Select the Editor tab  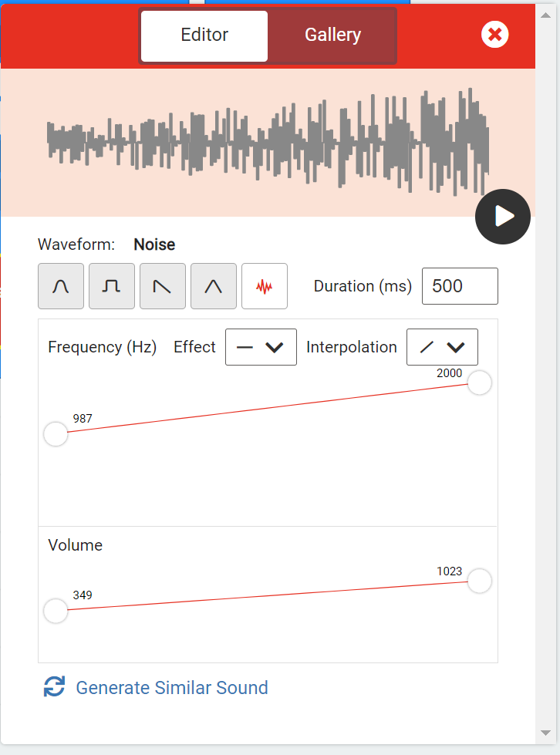[x=204, y=35]
